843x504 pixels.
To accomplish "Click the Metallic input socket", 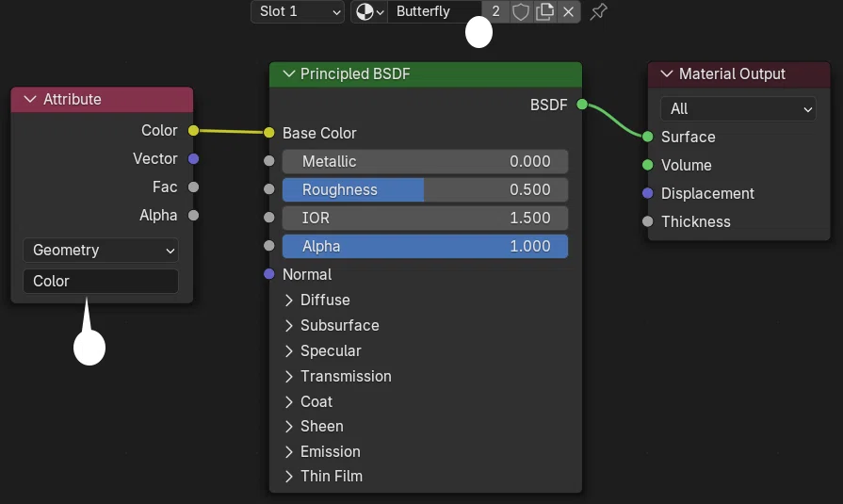I will coord(269,161).
